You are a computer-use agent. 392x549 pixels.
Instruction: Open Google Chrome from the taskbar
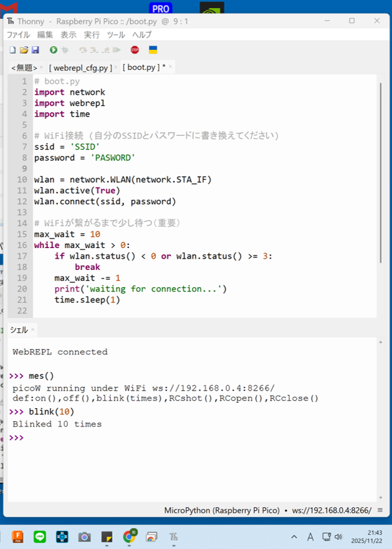(x=130, y=536)
